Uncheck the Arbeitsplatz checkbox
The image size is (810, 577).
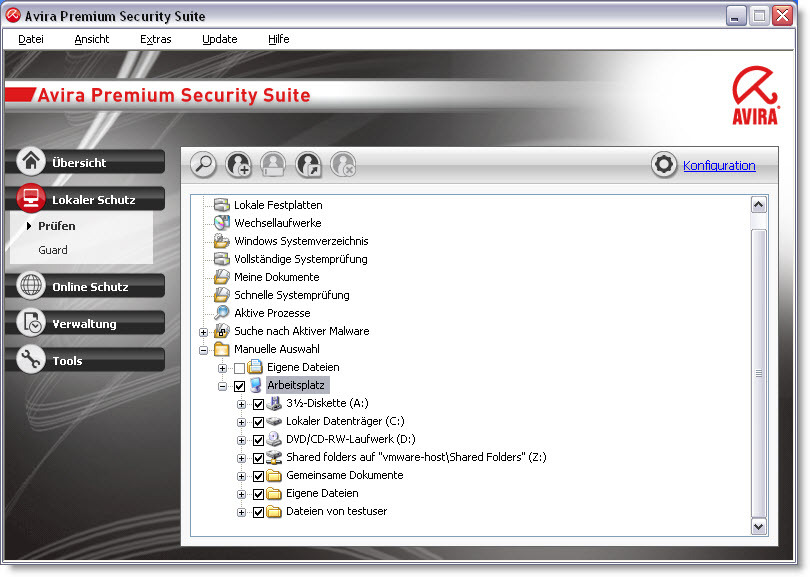click(239, 386)
